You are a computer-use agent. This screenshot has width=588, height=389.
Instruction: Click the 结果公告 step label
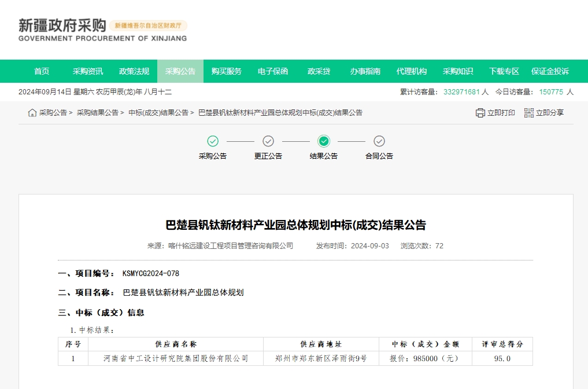[324, 156]
